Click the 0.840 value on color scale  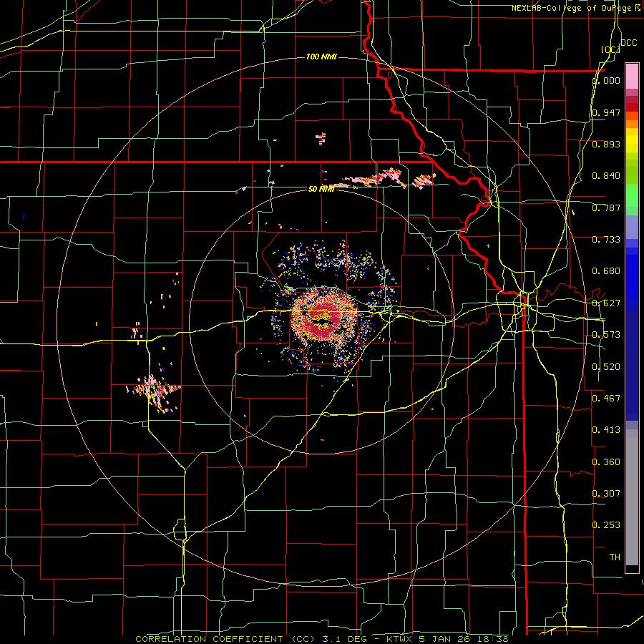coord(606,176)
